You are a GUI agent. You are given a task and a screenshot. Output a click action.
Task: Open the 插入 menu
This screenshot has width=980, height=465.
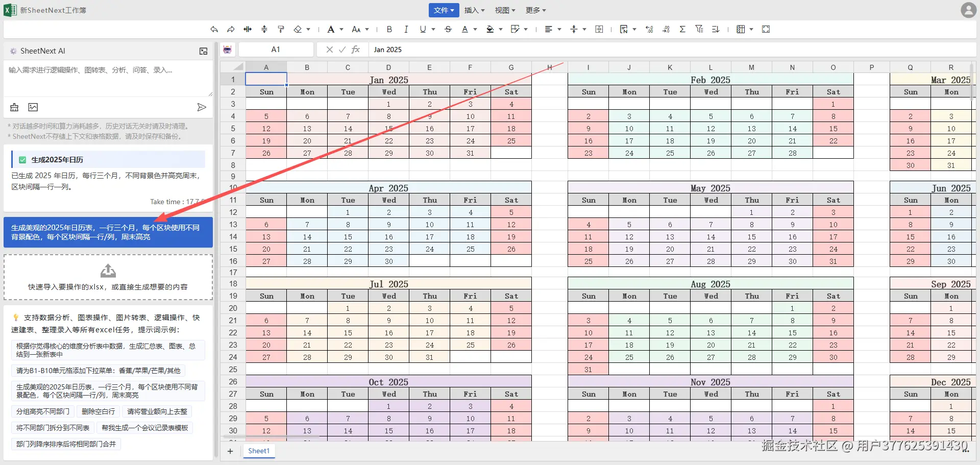point(474,10)
